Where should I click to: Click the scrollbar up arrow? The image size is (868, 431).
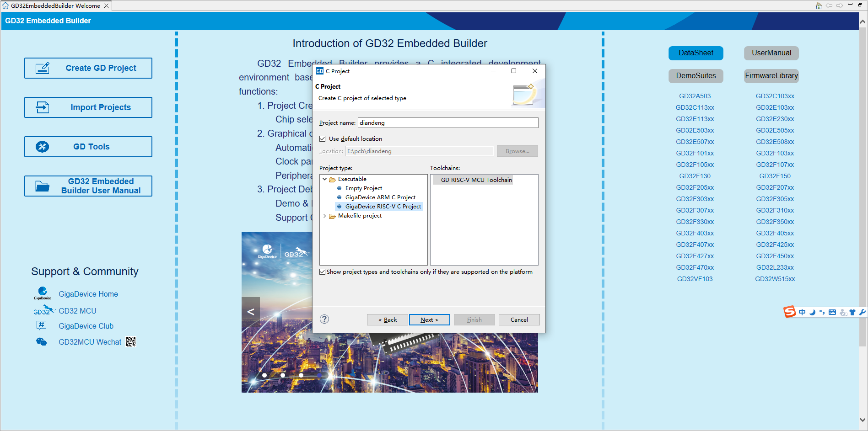click(x=863, y=21)
